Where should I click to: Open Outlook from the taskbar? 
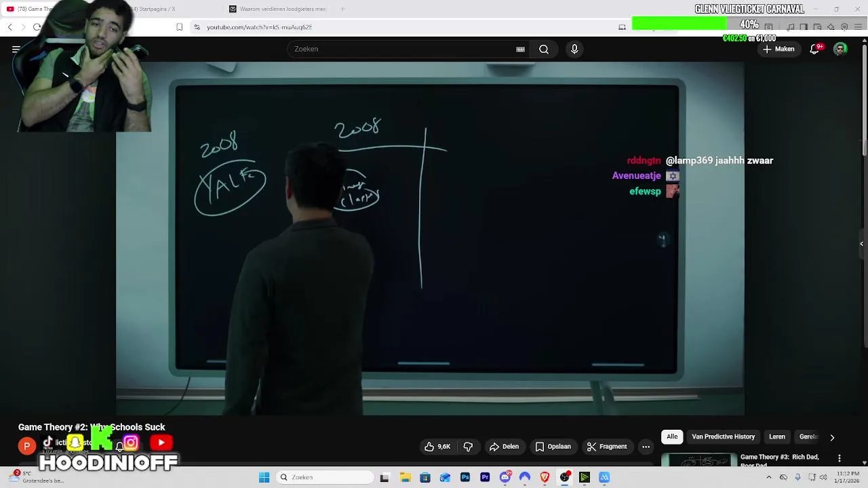pyautogui.click(x=445, y=477)
